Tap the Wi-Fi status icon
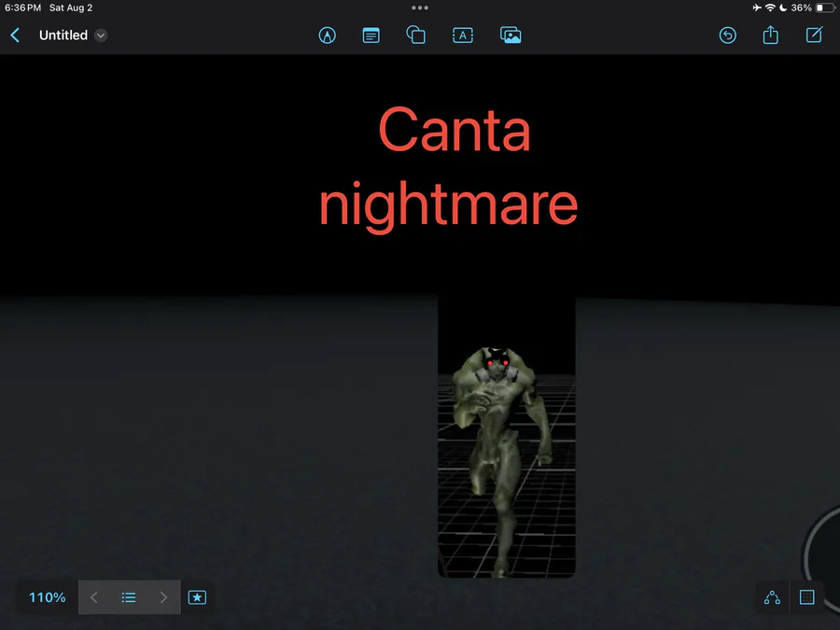This screenshot has height=630, width=840. pos(770,7)
